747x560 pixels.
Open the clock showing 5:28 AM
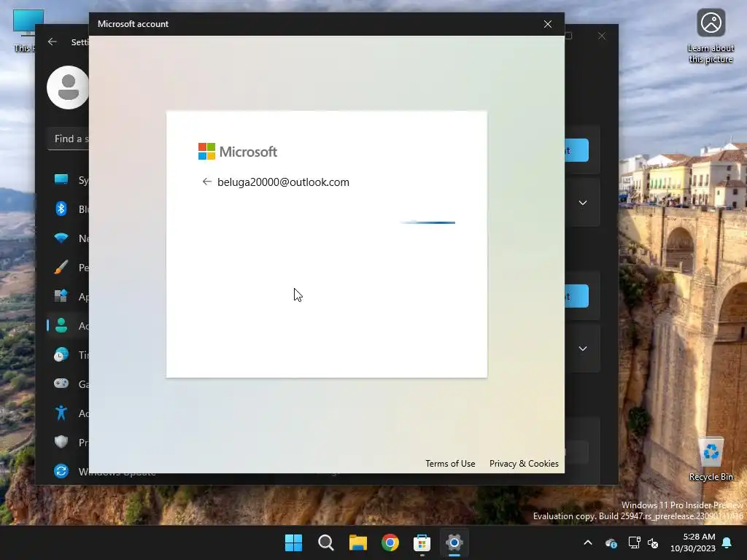pos(693,542)
